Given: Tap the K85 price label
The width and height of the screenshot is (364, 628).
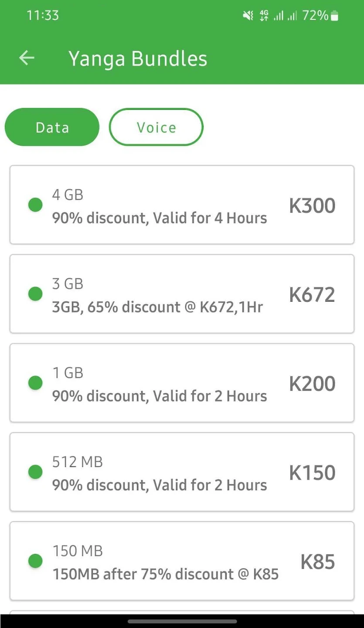Looking at the screenshot, I should click(318, 562).
